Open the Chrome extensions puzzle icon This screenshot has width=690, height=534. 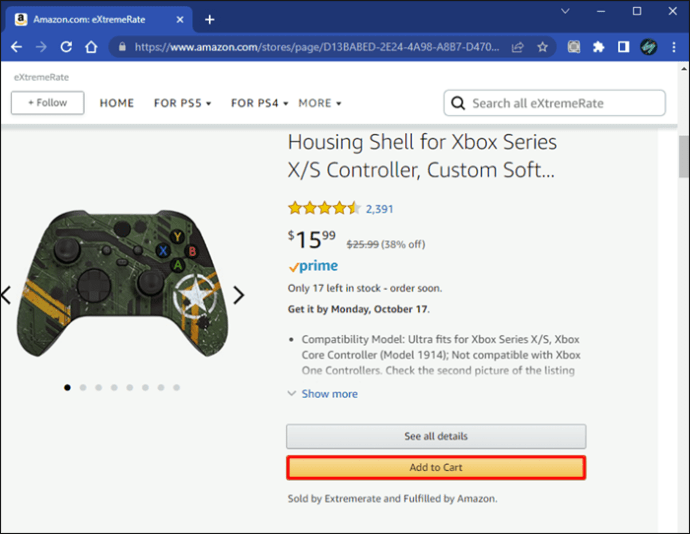pos(598,47)
